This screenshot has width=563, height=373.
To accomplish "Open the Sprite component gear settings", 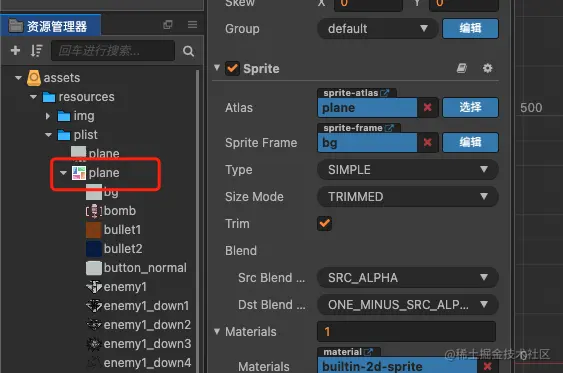I will (x=487, y=68).
